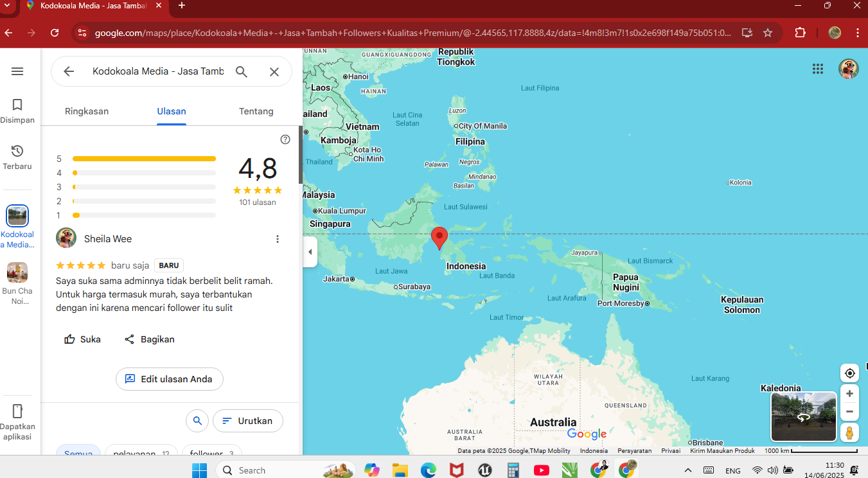Screen dimensions: 868x478
Task: Launch Microsoft Edge from the taskbar
Action: pos(429,470)
